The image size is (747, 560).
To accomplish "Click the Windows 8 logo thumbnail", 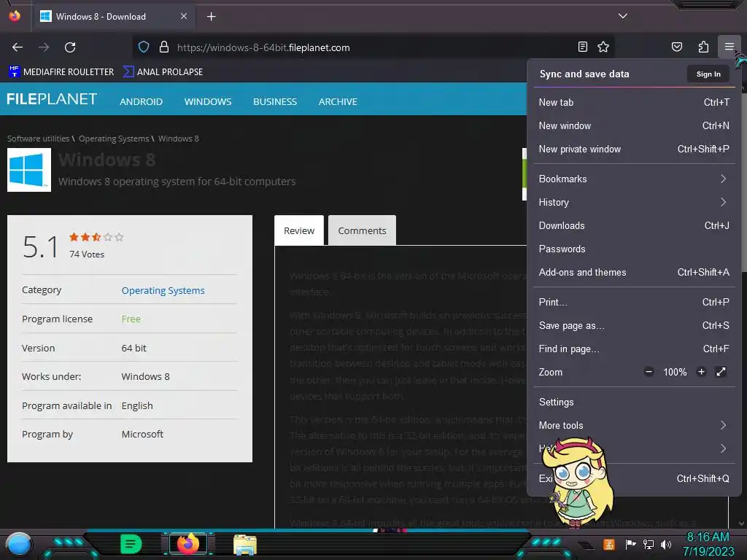I will [x=29, y=170].
